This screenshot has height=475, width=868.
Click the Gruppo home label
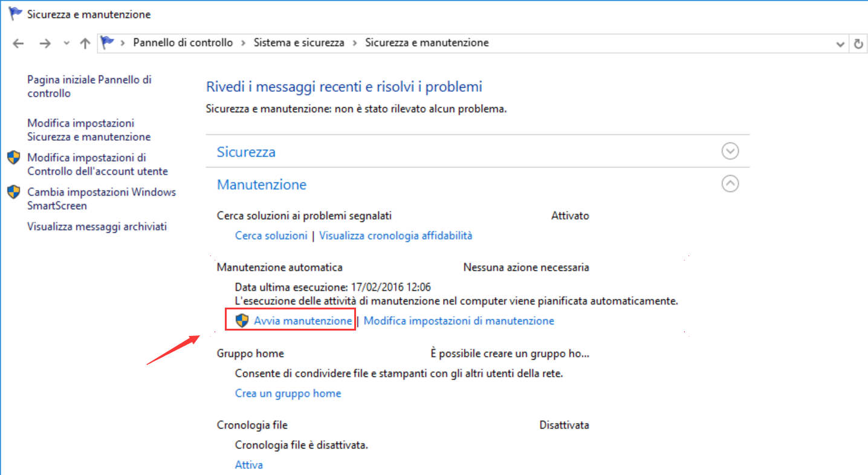[250, 354]
